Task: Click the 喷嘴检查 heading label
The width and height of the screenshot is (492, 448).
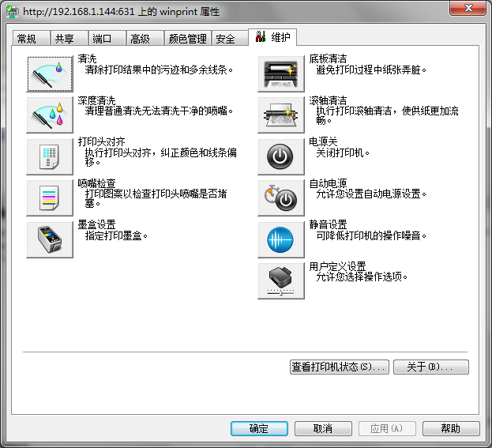Action: 97,183
